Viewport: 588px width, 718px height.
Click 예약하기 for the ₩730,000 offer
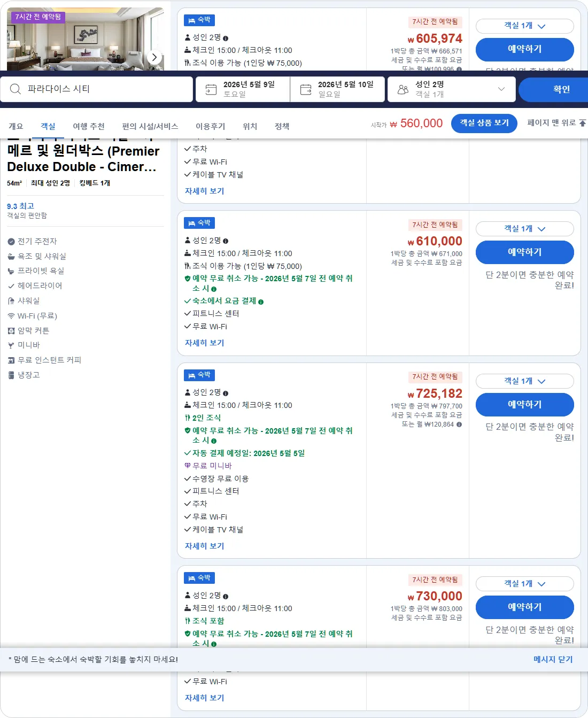point(525,607)
